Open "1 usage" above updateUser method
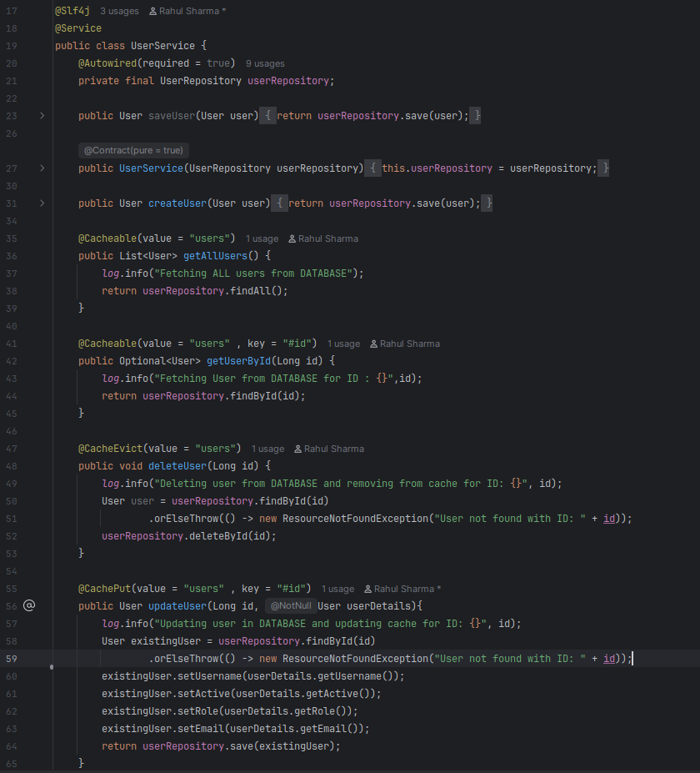This screenshot has height=773, width=700. coord(337,588)
